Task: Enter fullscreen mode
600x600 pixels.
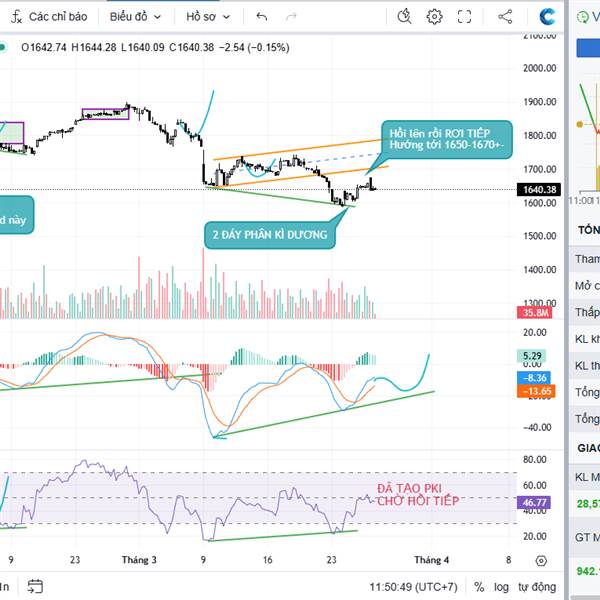Action: [464, 17]
